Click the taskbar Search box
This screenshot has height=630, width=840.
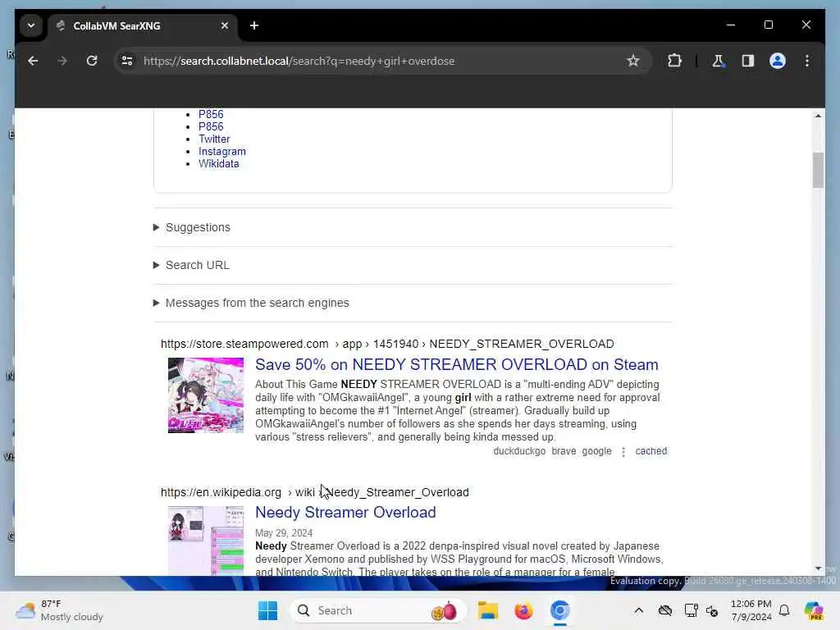[x=378, y=610]
